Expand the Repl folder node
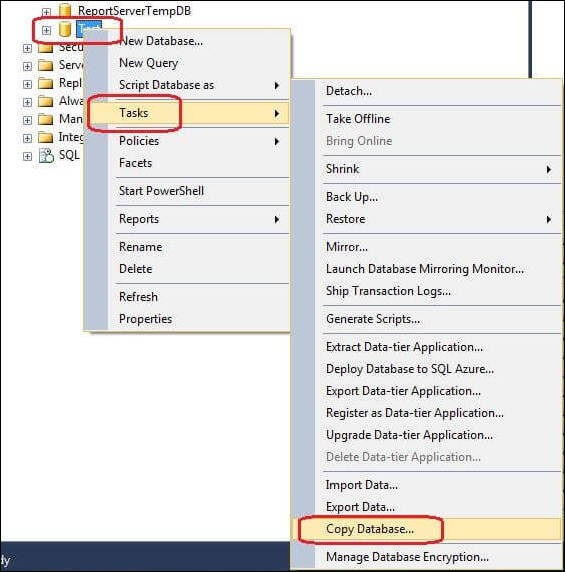 coord(27,84)
